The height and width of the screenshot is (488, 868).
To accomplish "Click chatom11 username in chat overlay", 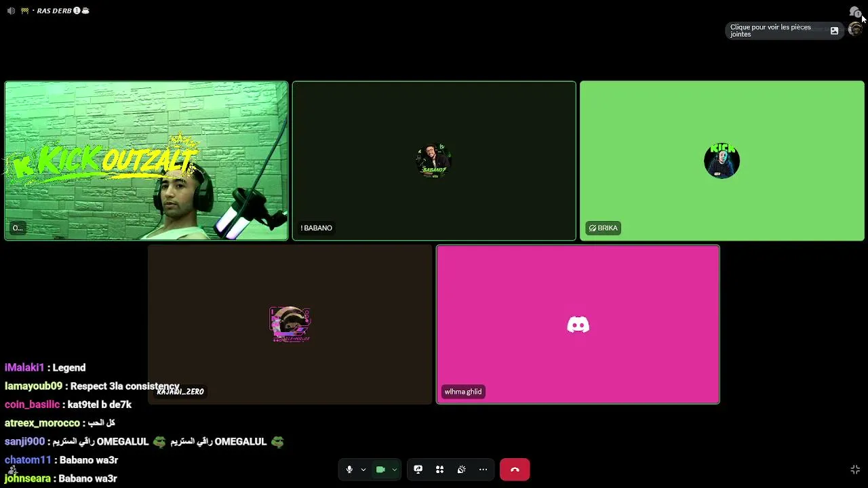I will pos(28,460).
